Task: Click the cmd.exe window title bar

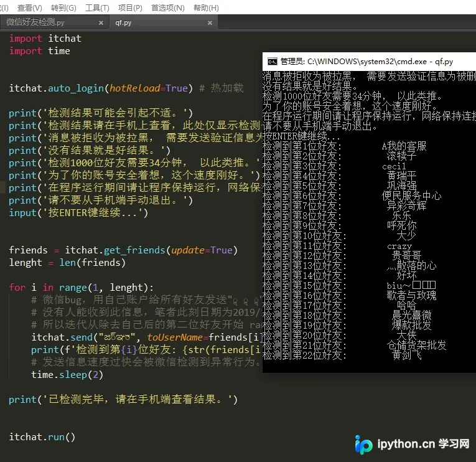Action: point(369,62)
